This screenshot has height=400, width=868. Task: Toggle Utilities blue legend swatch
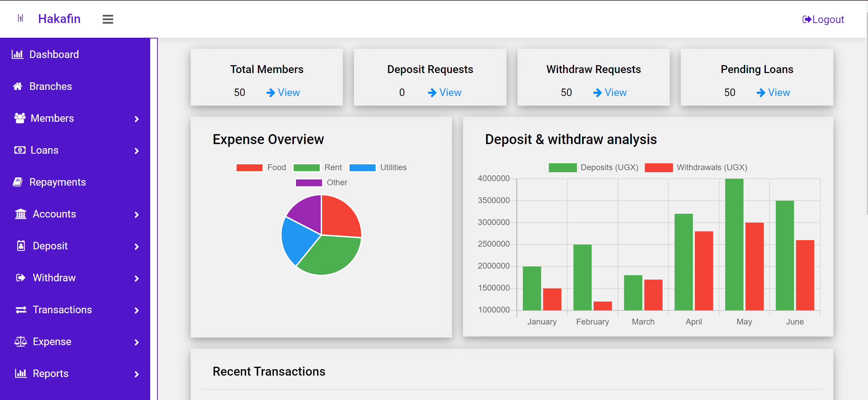click(x=362, y=167)
